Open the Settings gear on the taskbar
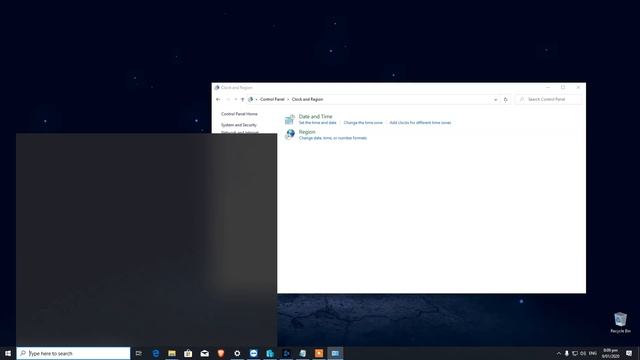This screenshot has height=360, width=640. point(237,353)
